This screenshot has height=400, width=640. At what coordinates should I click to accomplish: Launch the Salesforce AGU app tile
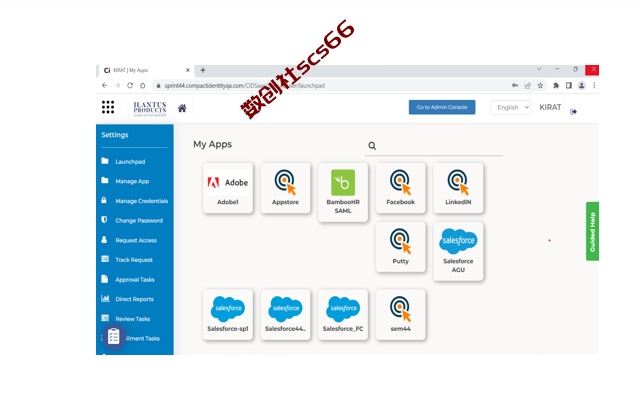point(458,251)
